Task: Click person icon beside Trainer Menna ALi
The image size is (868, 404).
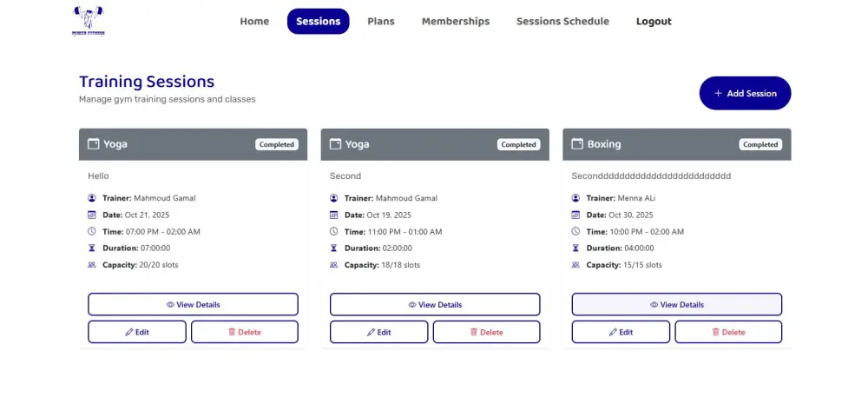Action: [x=575, y=198]
